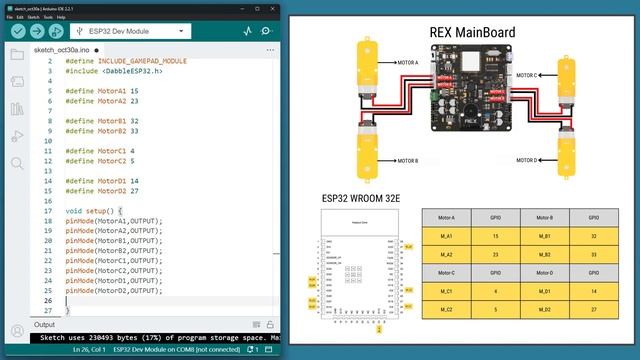Viewport: 640px width, 360px height.
Task: Open the Serial Plotter
Action: [x=248, y=31]
